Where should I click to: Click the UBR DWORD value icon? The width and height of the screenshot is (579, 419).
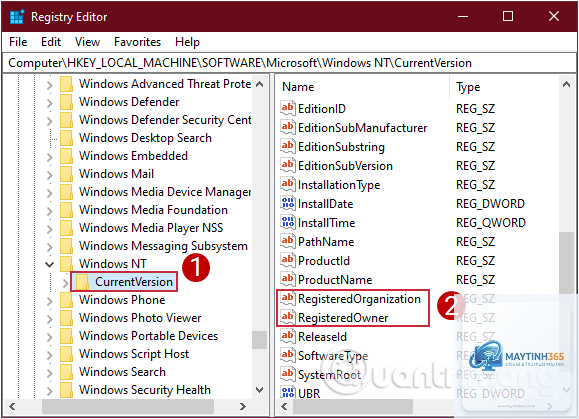[288, 392]
